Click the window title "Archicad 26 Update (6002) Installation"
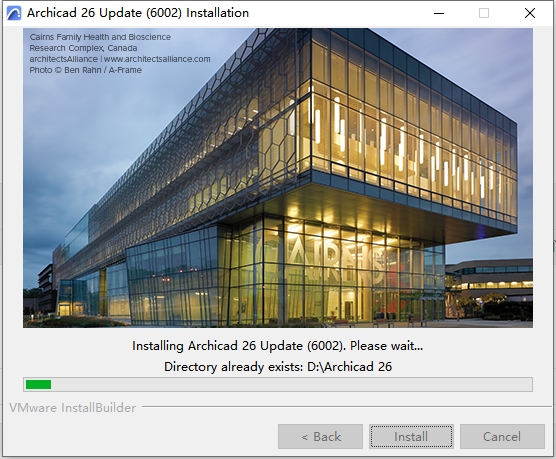 (x=138, y=13)
